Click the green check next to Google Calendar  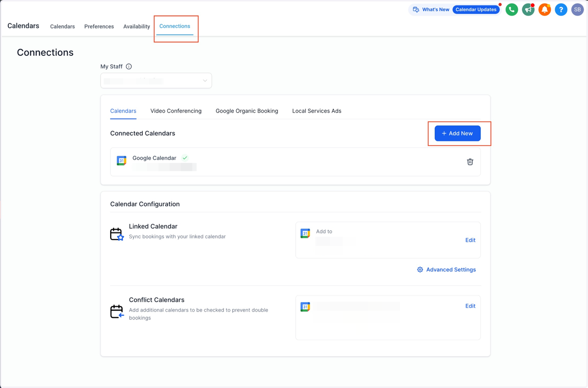point(185,158)
